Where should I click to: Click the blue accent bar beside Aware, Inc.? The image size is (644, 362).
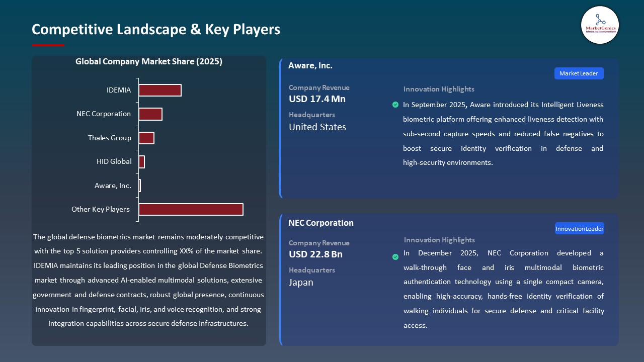tap(280, 127)
